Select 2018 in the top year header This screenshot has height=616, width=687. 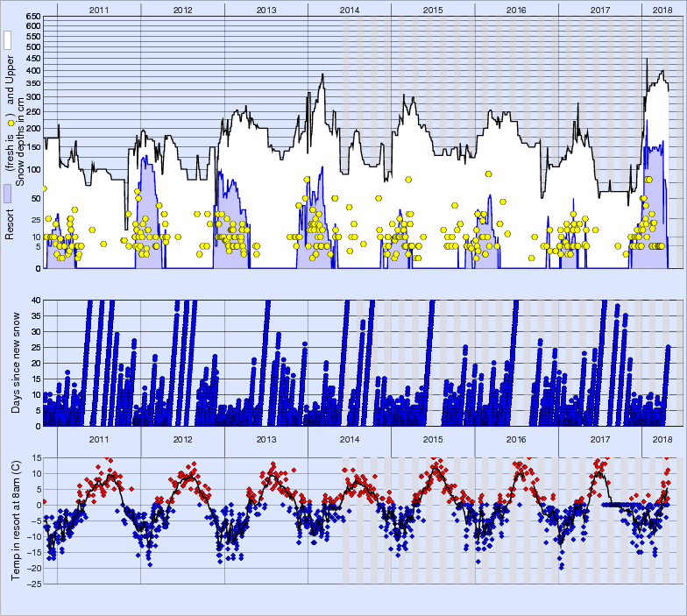point(657,9)
